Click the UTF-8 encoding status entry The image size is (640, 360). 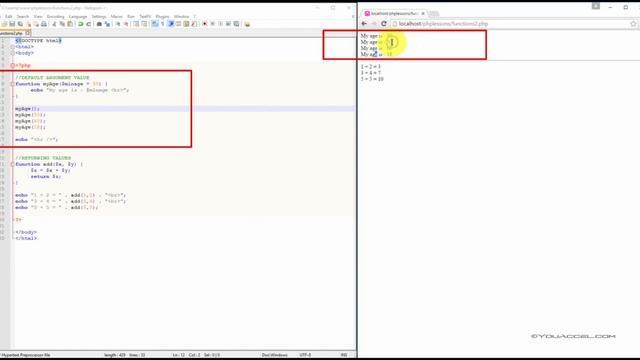pos(305,355)
